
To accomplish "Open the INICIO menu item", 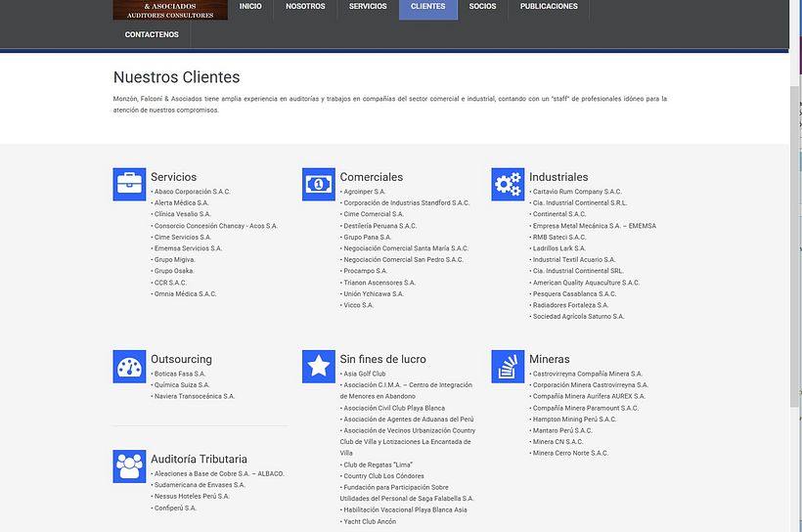I will 250,6.
